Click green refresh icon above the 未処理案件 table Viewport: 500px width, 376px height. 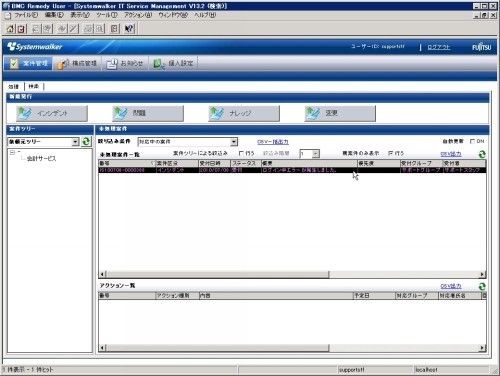(x=482, y=154)
